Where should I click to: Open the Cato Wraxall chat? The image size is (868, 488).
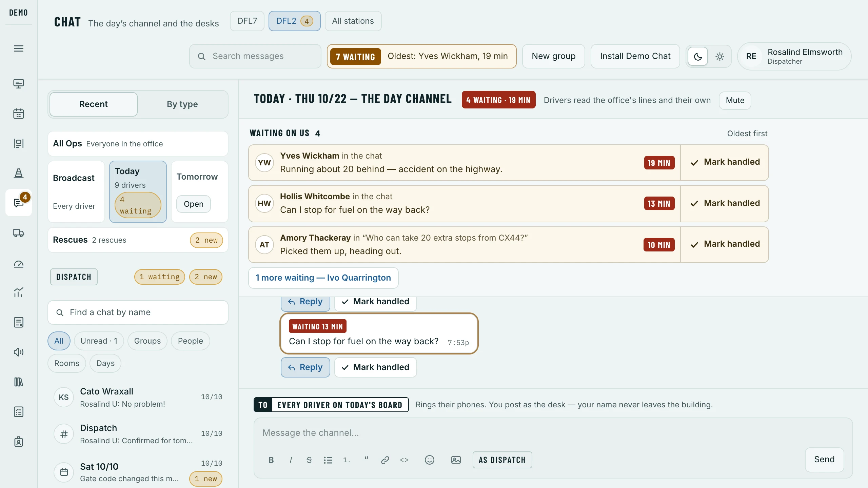click(x=138, y=397)
